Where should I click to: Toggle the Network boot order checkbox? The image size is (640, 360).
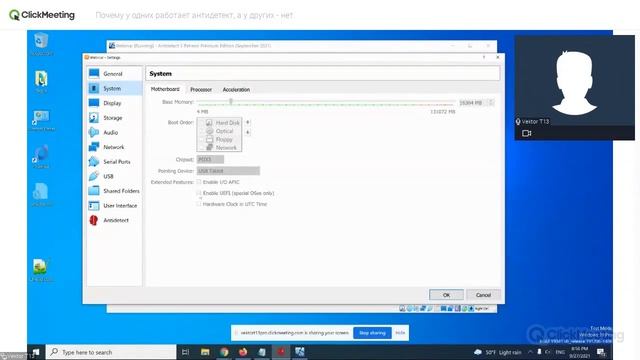[202, 148]
